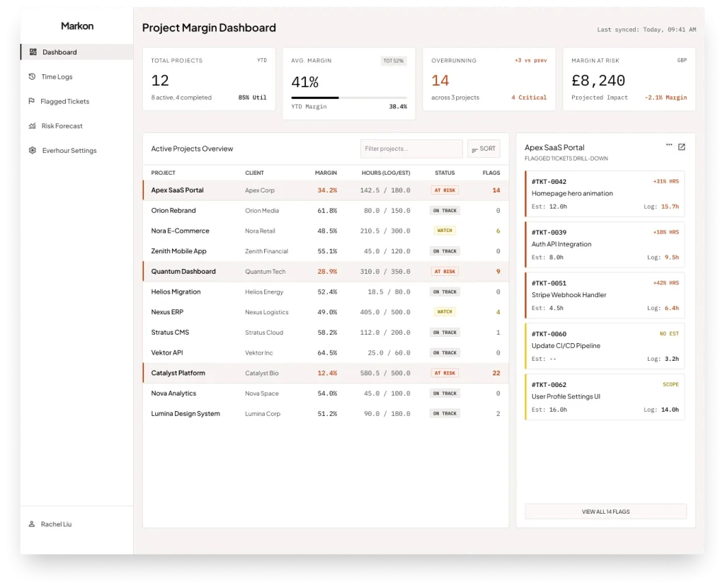This screenshot has width=725, height=588.
Task: Open Rachel Liu profile
Action: (56, 524)
